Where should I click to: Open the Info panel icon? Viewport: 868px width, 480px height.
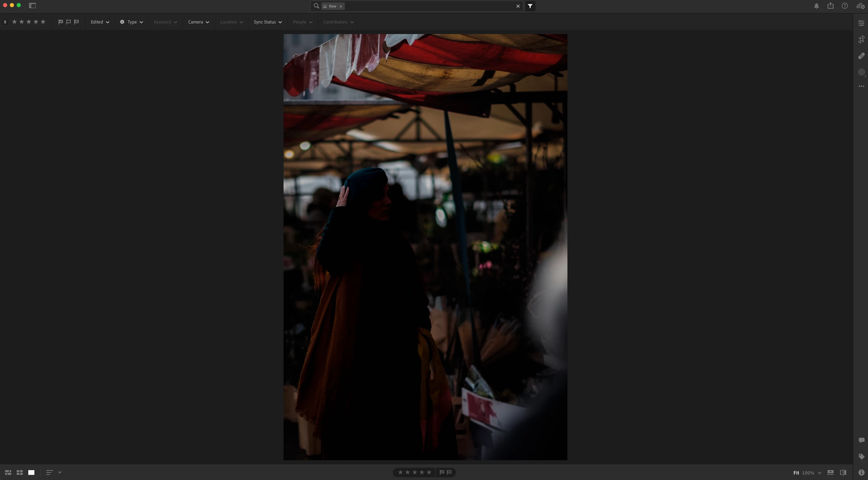pos(861,473)
